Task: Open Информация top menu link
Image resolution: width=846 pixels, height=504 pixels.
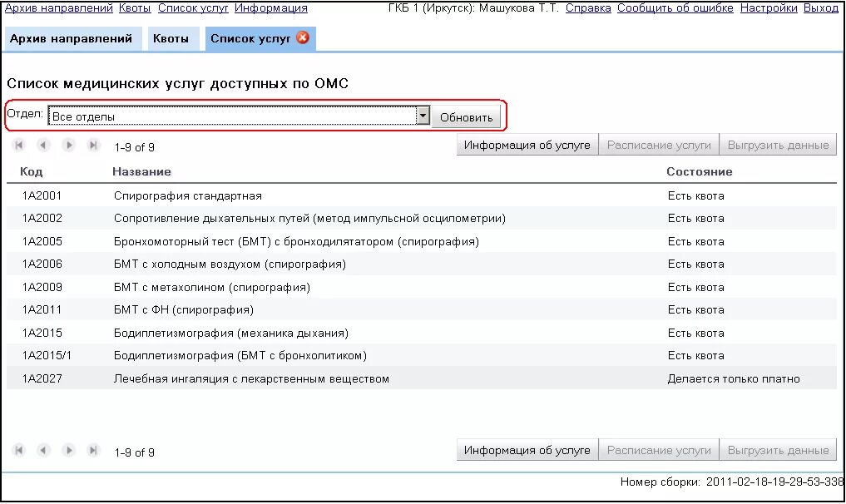Action: (271, 8)
